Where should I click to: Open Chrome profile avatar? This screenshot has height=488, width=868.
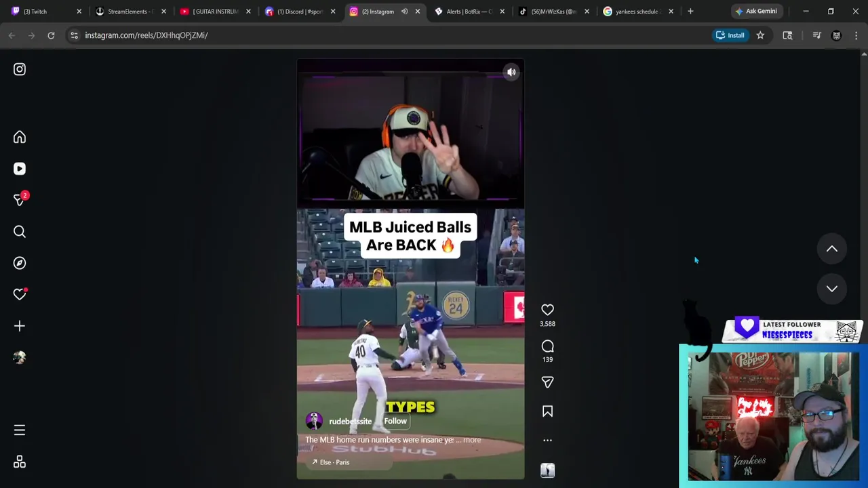pyautogui.click(x=836, y=35)
